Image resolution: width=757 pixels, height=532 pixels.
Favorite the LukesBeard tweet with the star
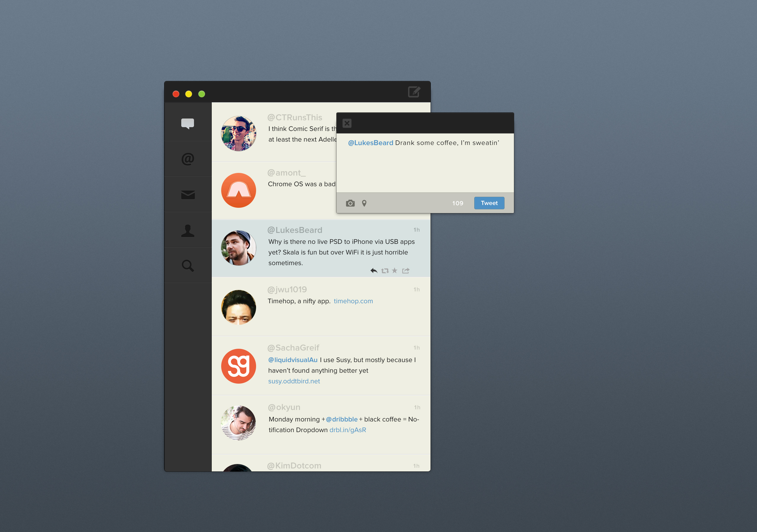pyautogui.click(x=395, y=271)
